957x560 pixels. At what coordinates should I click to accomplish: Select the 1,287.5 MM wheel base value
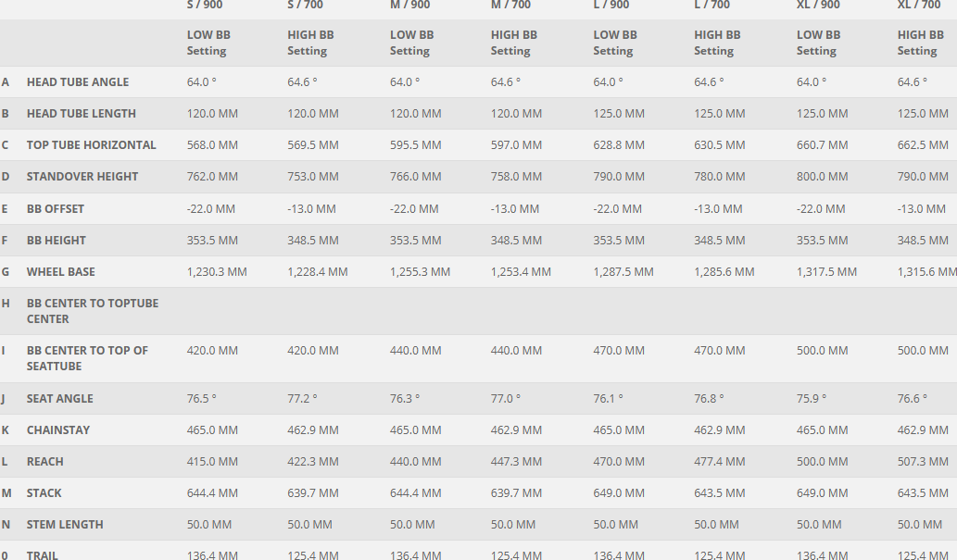[x=623, y=272]
